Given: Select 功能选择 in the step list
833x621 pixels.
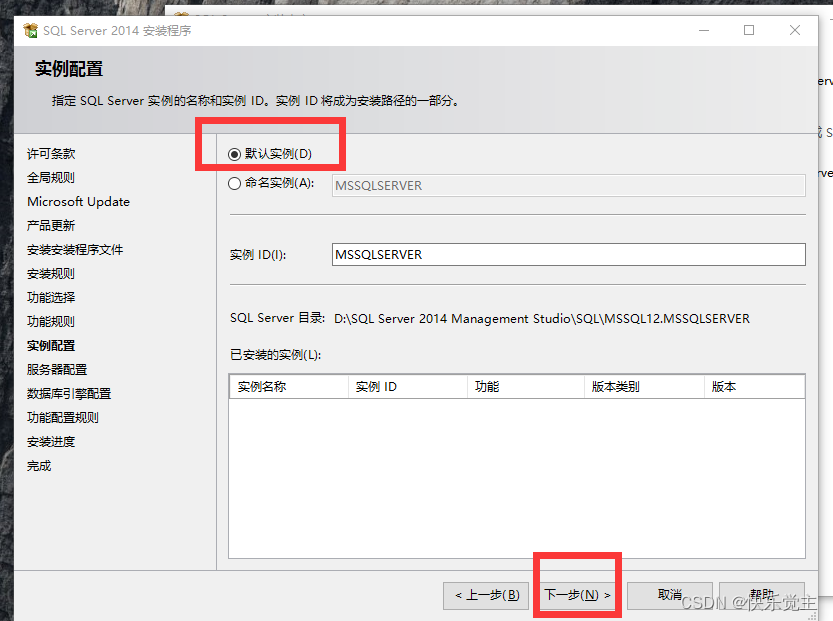Looking at the screenshot, I should [51, 297].
